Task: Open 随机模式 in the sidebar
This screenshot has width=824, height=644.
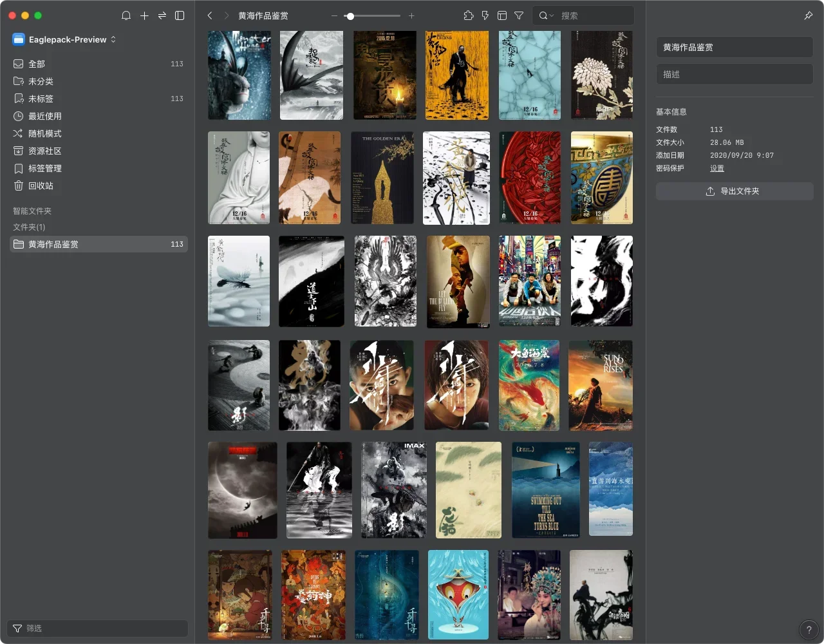Action: click(x=99, y=133)
